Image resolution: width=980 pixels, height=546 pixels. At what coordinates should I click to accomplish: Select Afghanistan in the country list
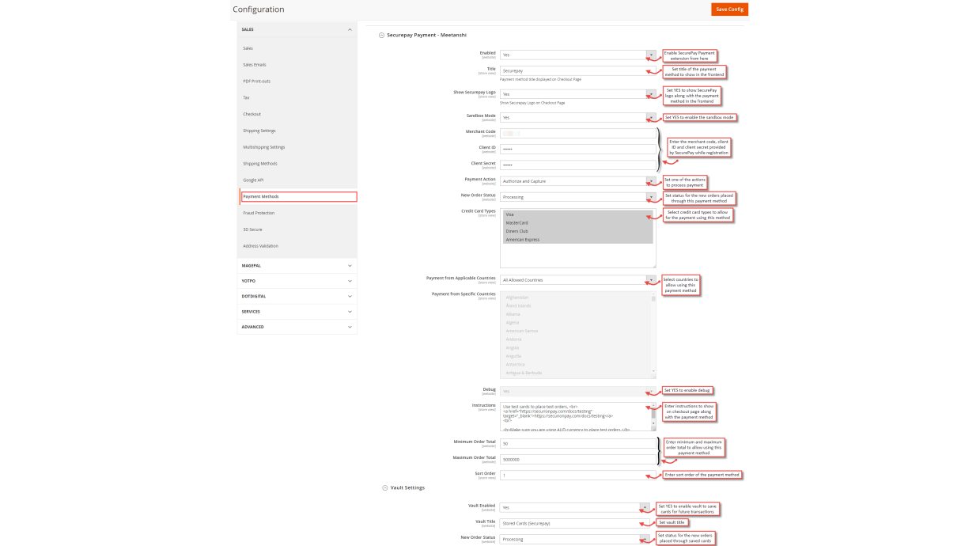[x=576, y=298]
